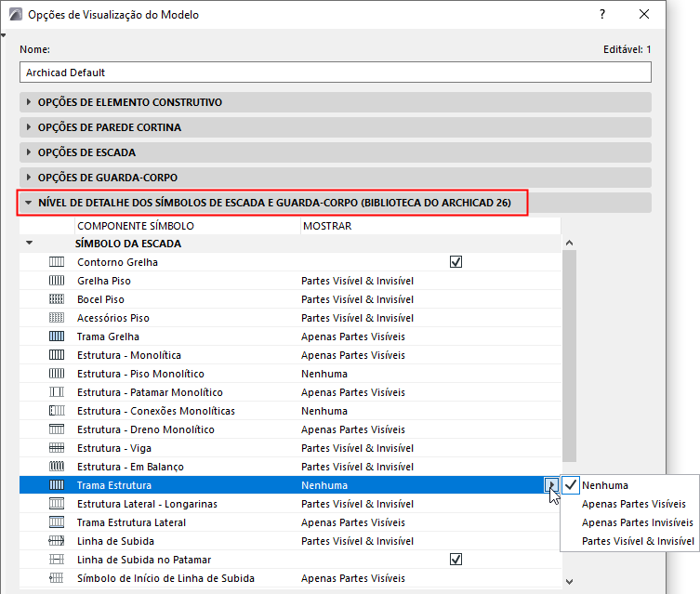Click the Trama Grelha symbol icon
The width and height of the screenshot is (700, 594).
(57, 337)
